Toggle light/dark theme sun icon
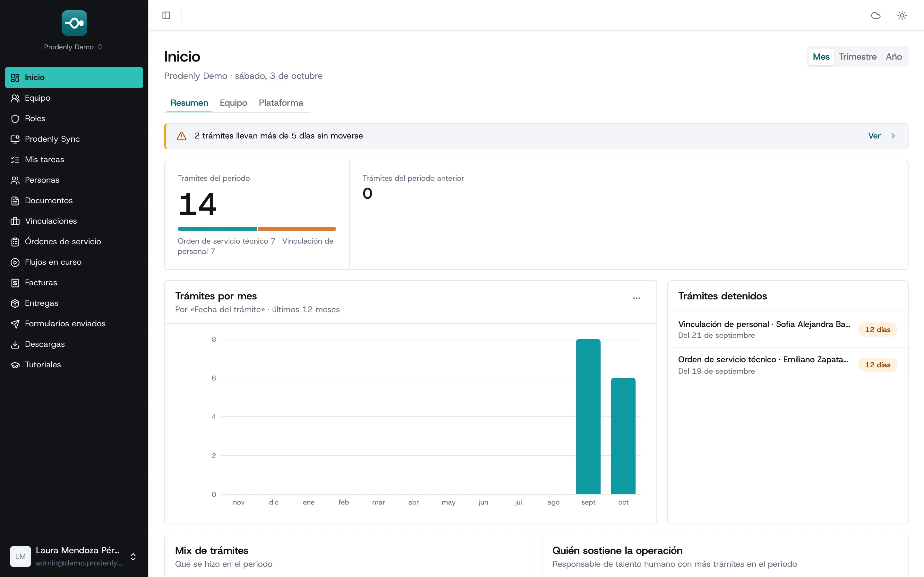Viewport: 924px width, 577px height. click(x=902, y=15)
